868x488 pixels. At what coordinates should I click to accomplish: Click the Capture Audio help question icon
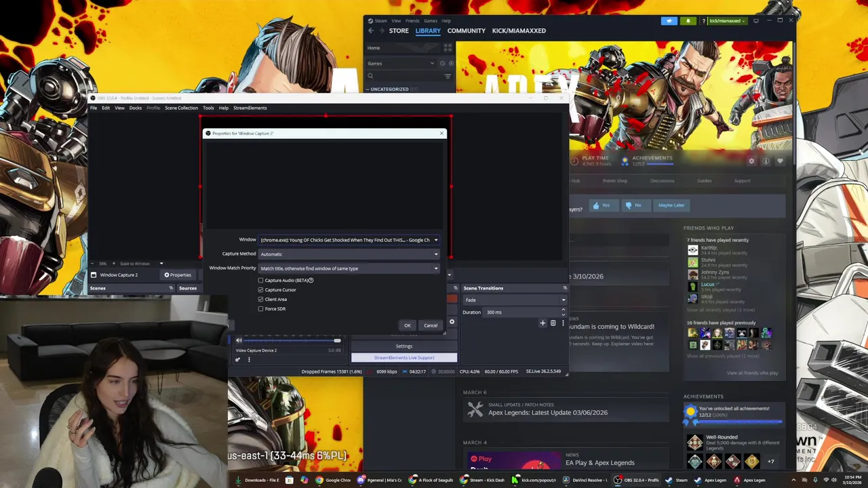[311, 280]
